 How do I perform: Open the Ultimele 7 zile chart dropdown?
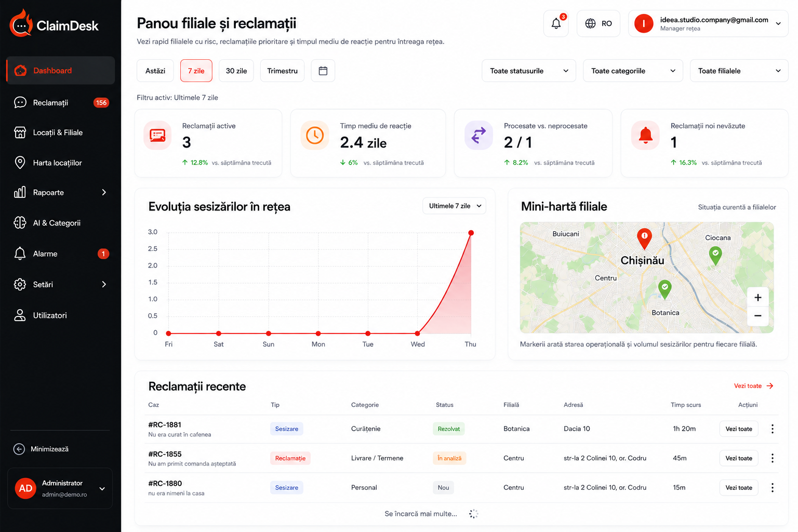pyautogui.click(x=455, y=206)
